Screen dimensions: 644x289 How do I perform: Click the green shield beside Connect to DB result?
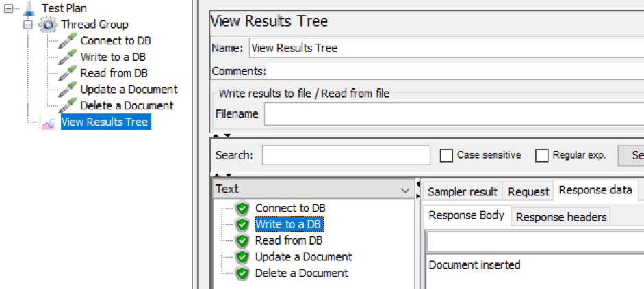point(243,208)
